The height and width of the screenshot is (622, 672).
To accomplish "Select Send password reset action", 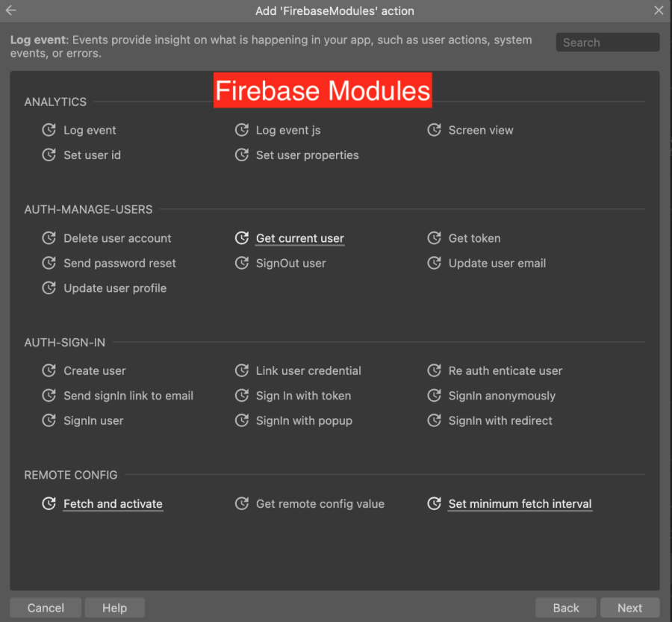I will coord(119,263).
